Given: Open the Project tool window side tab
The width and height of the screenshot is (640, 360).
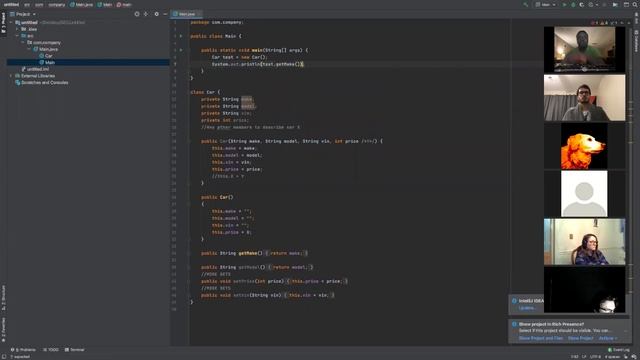Looking at the screenshot, I should coord(3,24).
